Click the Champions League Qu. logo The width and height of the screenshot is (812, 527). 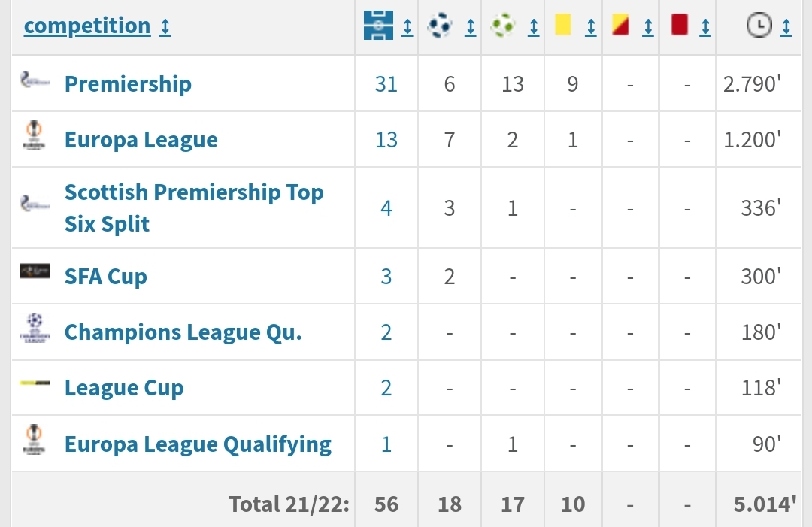pos(35,328)
